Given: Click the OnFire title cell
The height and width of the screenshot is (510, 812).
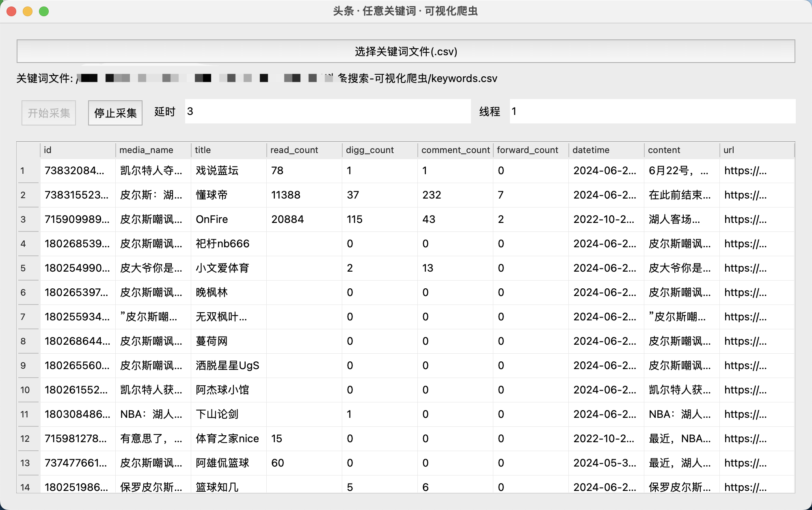Looking at the screenshot, I should tap(228, 219).
